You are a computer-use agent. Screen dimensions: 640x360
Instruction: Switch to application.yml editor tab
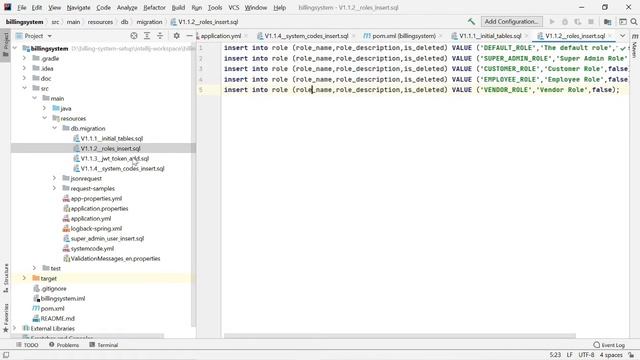tap(220, 36)
